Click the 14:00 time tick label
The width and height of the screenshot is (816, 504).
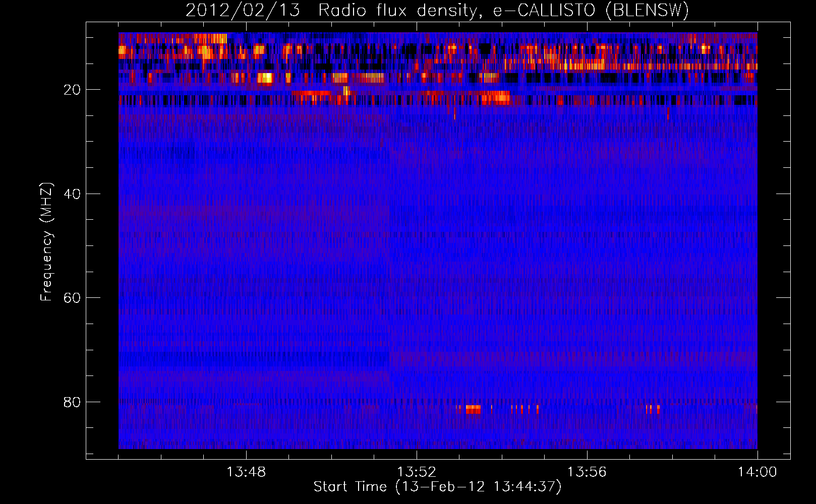tap(757, 472)
